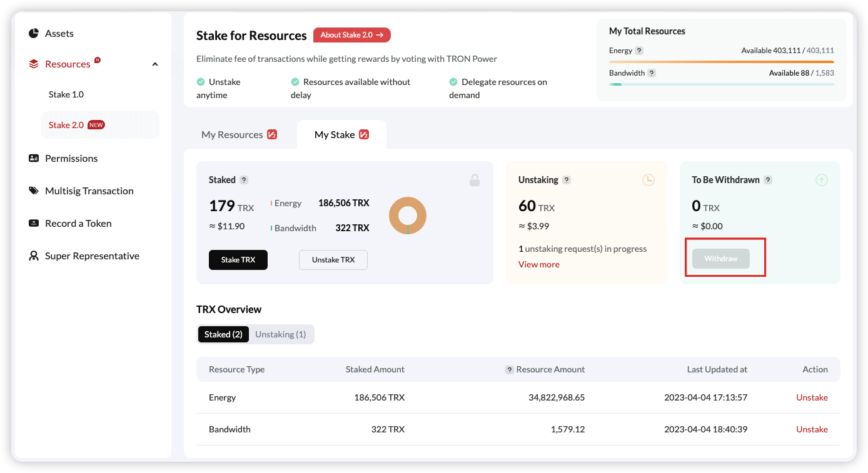Click the 2023-04-04 17:13:57 timestamp
Viewport: 868px width, 473px height.
tap(706, 397)
